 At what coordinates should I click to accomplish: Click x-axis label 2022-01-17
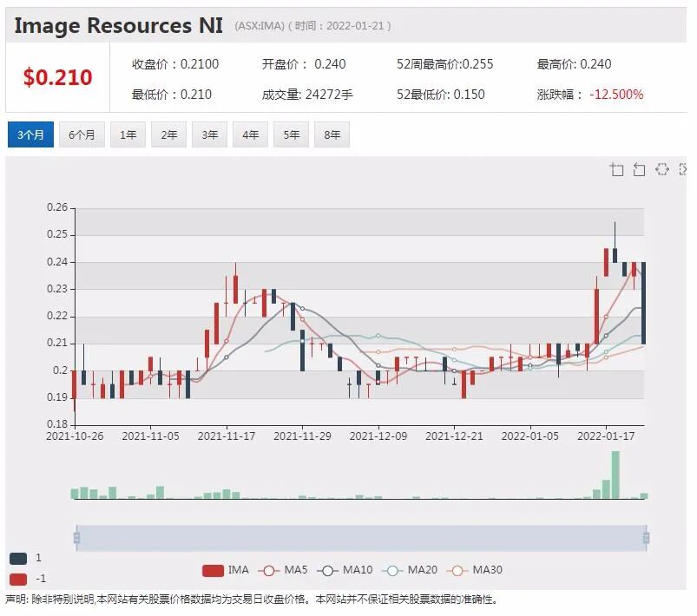coord(606,436)
